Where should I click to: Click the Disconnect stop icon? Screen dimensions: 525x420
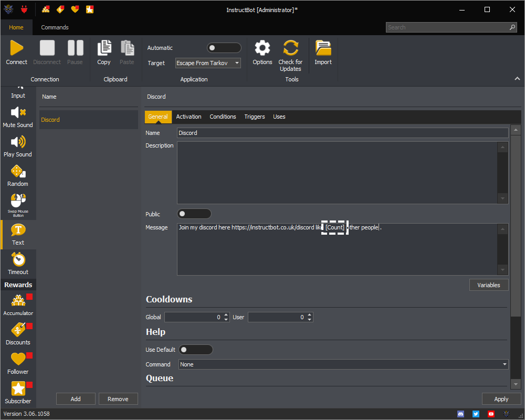point(47,48)
